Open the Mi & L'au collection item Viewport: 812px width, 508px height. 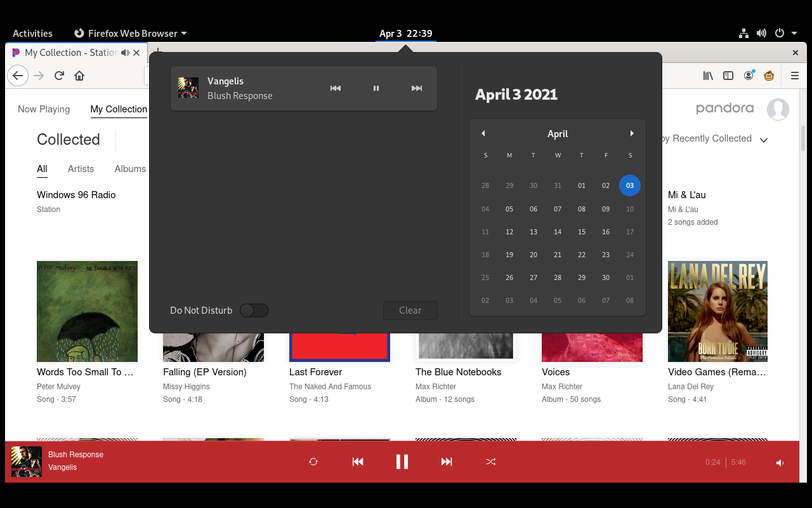687,195
